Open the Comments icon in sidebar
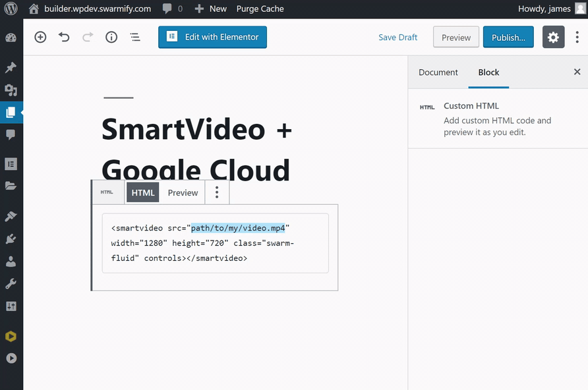The width and height of the screenshot is (588, 390). tap(11, 134)
